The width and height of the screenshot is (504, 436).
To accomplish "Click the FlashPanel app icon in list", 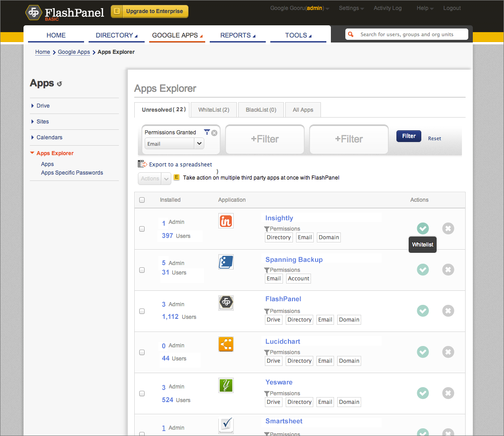I will coord(226,303).
